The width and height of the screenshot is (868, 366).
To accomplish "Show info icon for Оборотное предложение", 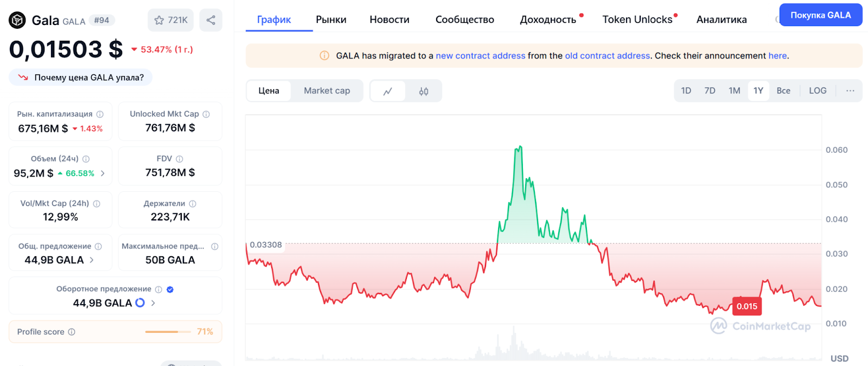I will (158, 289).
